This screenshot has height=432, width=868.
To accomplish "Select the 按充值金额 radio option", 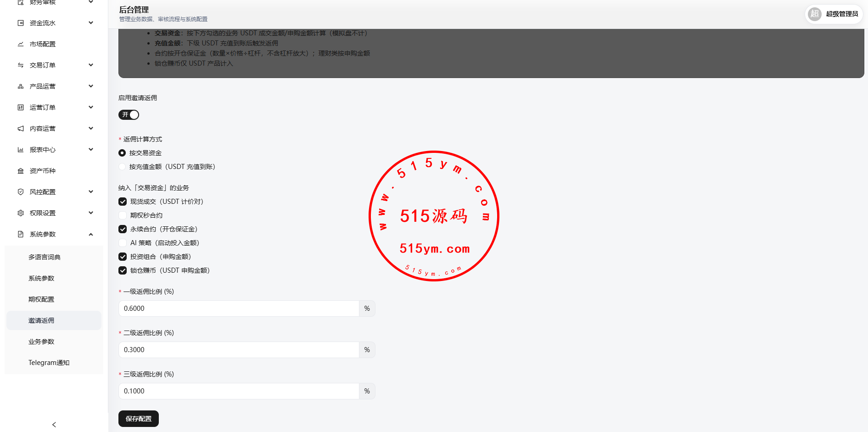I will click(122, 167).
